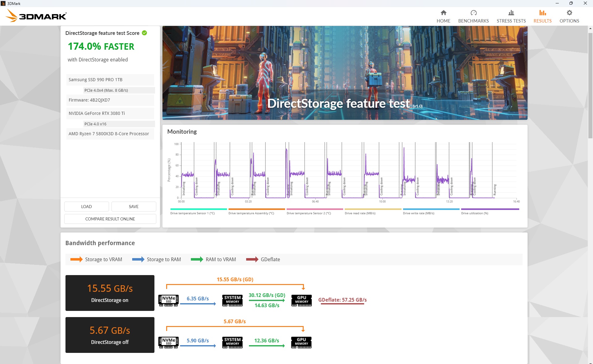Viewport: 593px width, 364px height.
Task: Click GDeflate: 57.25 GB/s value
Action: coord(343,300)
